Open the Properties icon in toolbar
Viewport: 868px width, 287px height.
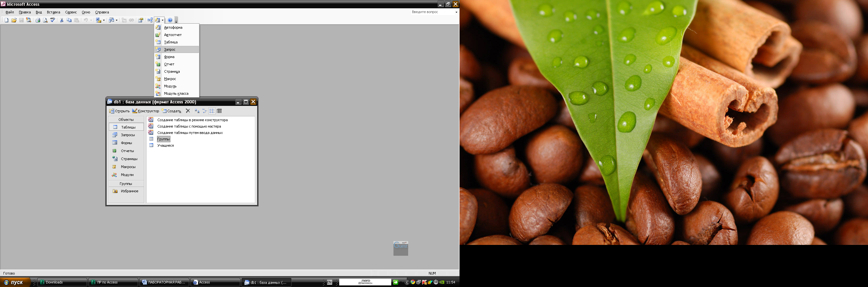140,20
